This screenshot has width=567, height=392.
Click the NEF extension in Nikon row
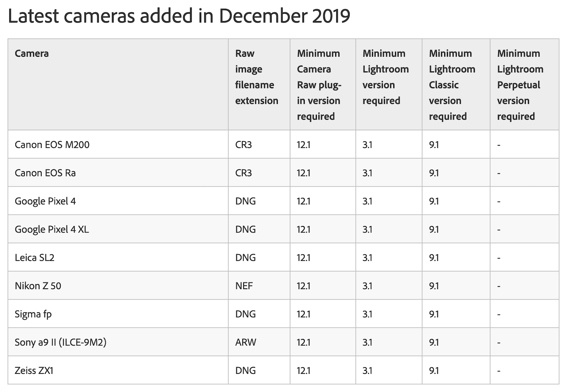(244, 286)
